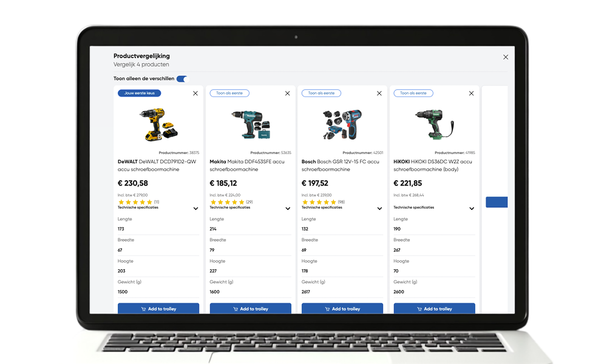This screenshot has width=607, height=364.
Task: Collapse Bosch Technische specificaties chevron
Action: pos(380,209)
